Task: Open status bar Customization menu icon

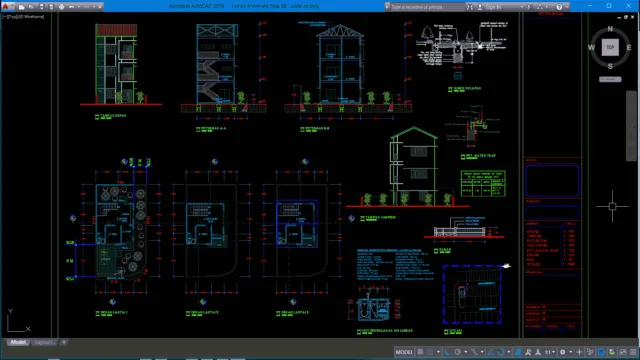Action: point(633,352)
